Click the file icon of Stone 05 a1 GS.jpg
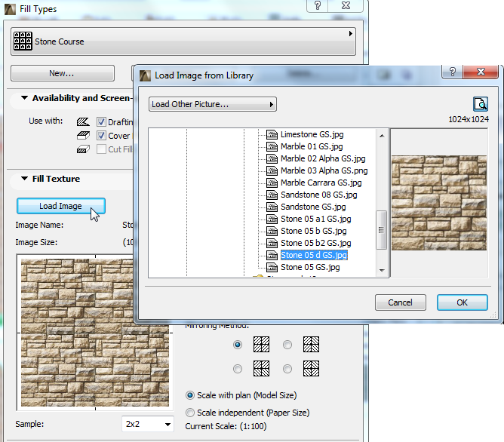This screenshot has width=504, height=442. click(x=272, y=219)
